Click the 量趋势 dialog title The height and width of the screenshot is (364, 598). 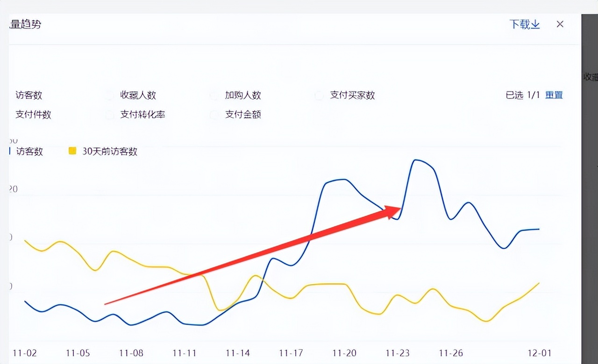pos(26,25)
